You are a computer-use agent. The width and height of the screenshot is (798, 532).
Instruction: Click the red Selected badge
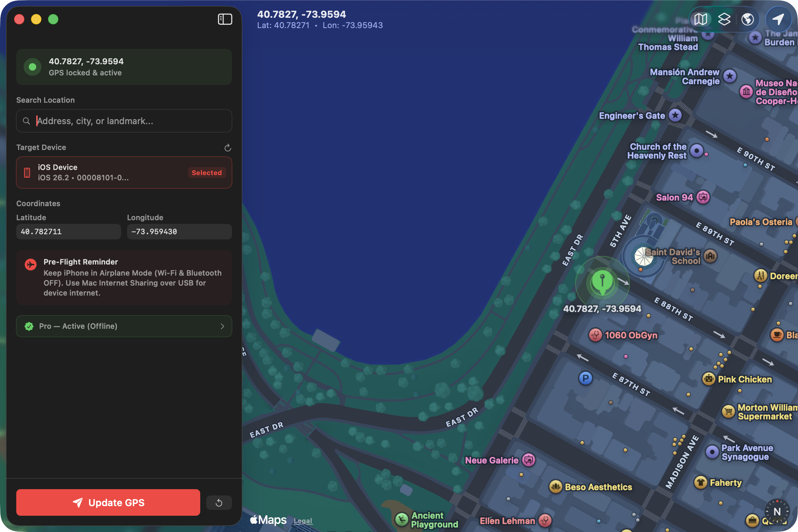click(207, 173)
